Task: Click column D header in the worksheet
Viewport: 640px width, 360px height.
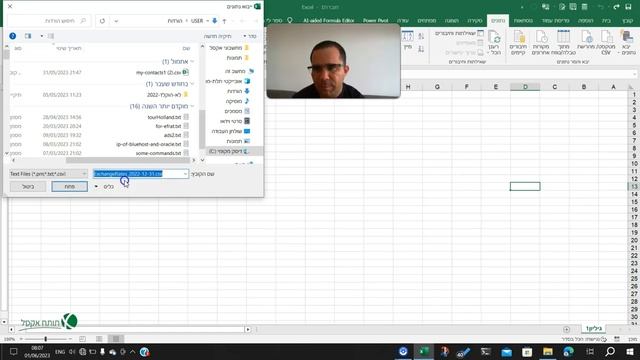Action: 525,87
